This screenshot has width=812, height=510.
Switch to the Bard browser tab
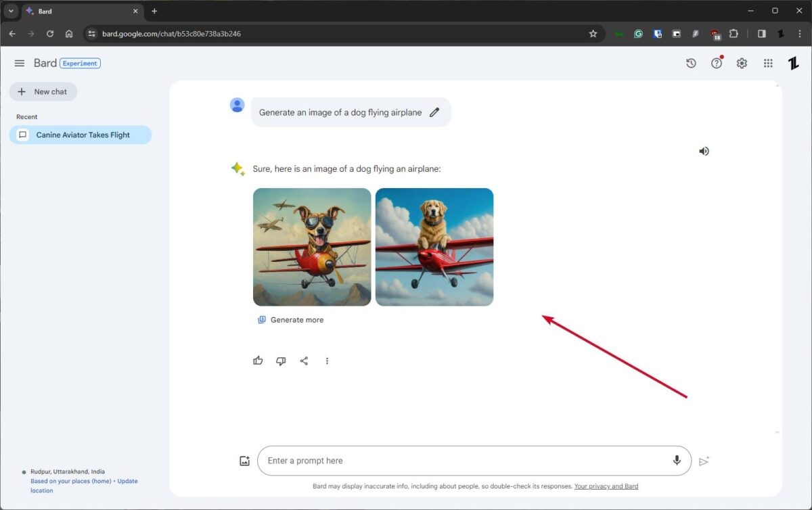click(74, 11)
